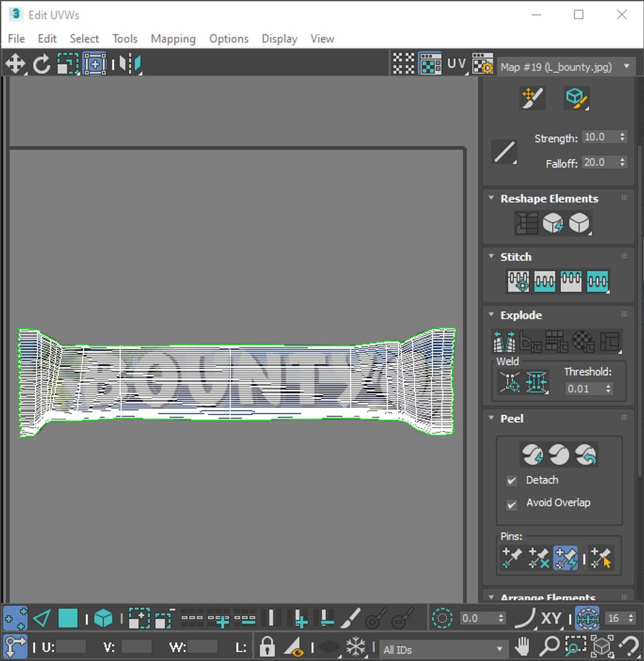Click Flatten by Polygon Angle icon
Viewport: 644px width, 661px height.
531,342
